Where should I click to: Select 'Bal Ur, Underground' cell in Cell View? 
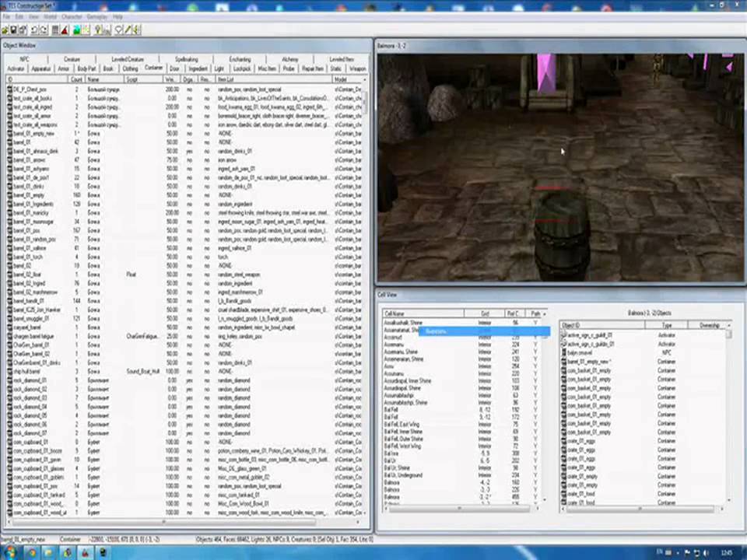pos(462,475)
